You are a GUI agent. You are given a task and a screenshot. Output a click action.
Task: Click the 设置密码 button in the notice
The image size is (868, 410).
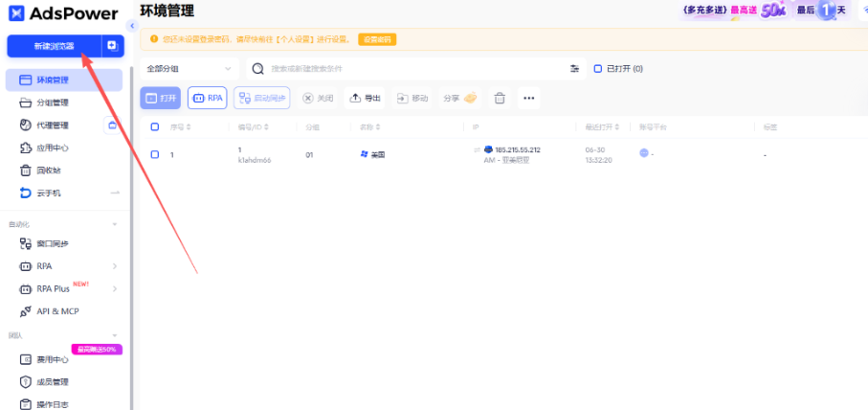377,39
